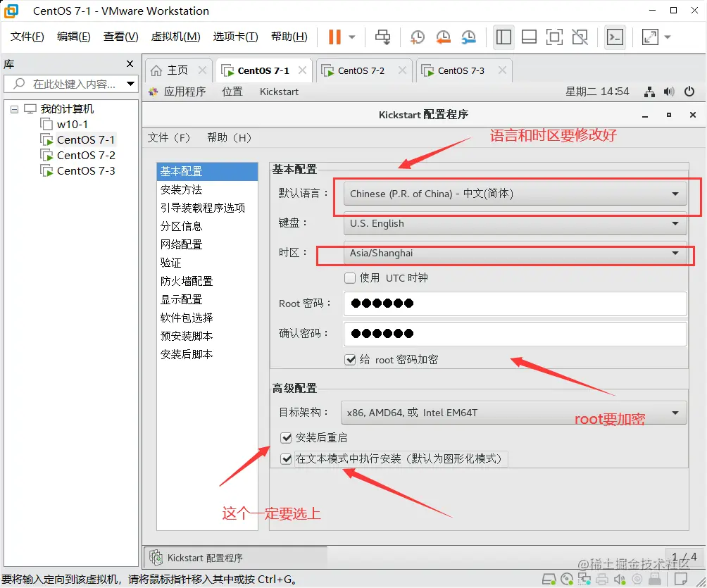Show or hide the library sidebar

[503, 37]
